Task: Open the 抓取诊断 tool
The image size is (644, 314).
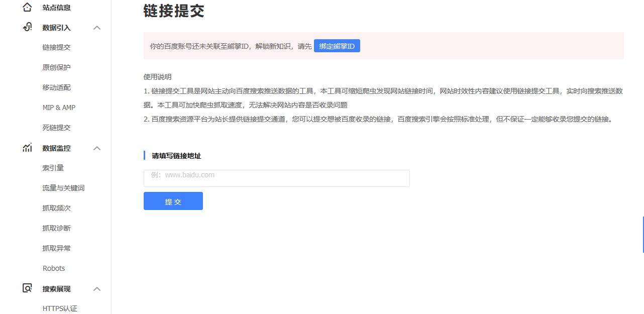Action: point(56,228)
